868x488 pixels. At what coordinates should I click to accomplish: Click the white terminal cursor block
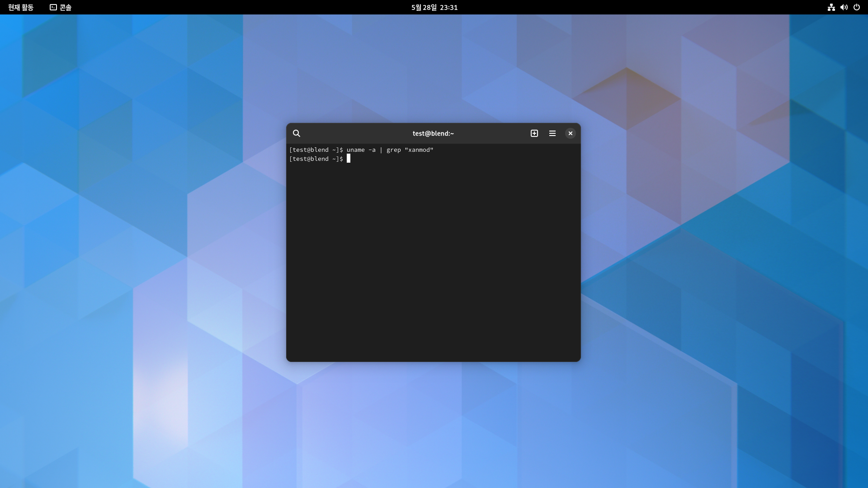(349, 159)
